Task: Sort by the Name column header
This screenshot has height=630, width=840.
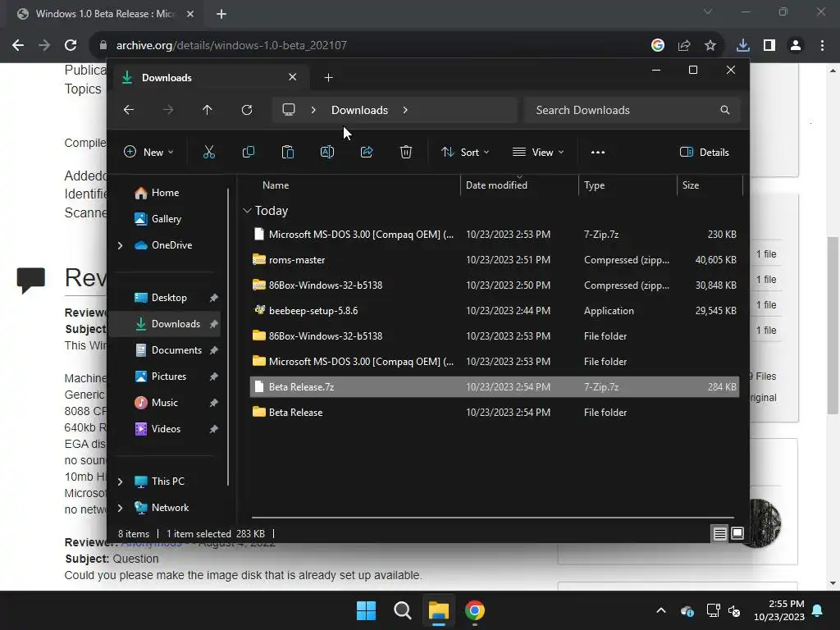Action: point(276,185)
